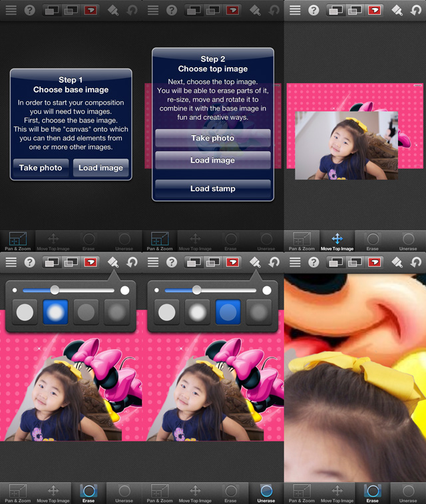Select hard white brush on the Erase screen
Screen dimensions: 426x504
pyautogui.click(x=25, y=312)
